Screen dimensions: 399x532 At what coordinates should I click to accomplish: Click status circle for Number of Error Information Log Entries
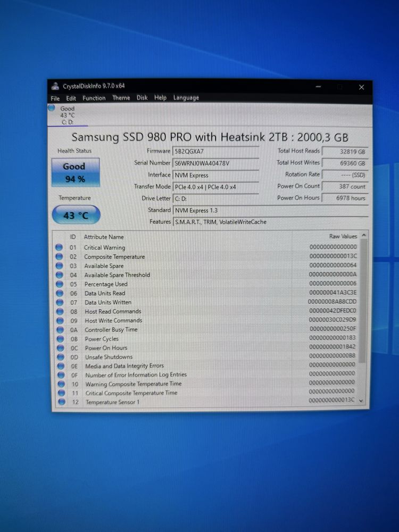(x=61, y=375)
